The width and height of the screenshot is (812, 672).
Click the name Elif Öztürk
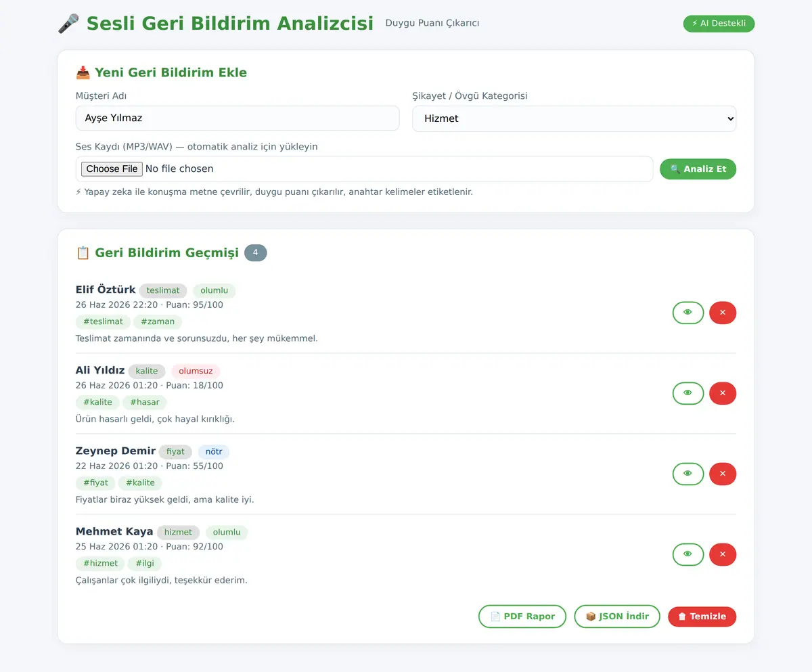106,290
